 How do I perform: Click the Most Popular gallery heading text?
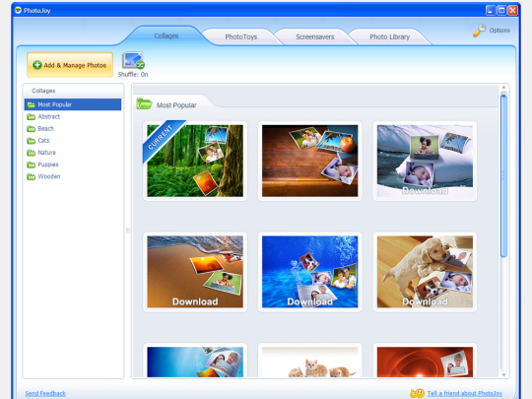pos(176,105)
